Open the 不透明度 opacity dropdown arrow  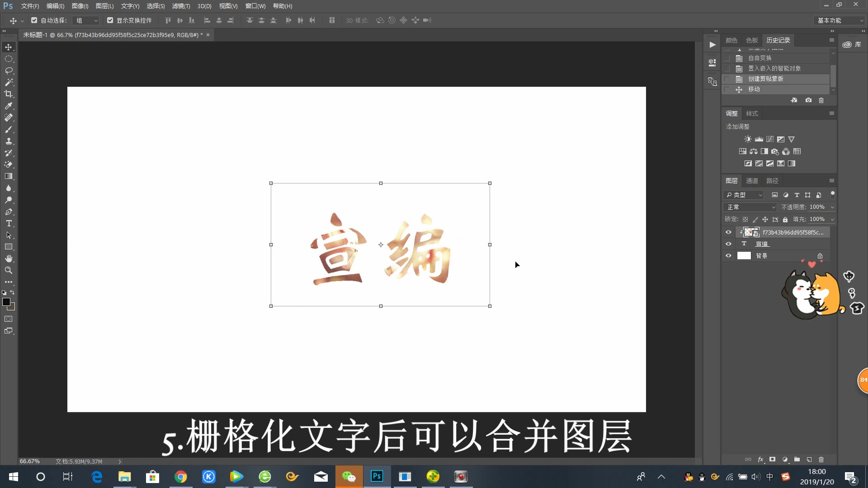coord(832,206)
